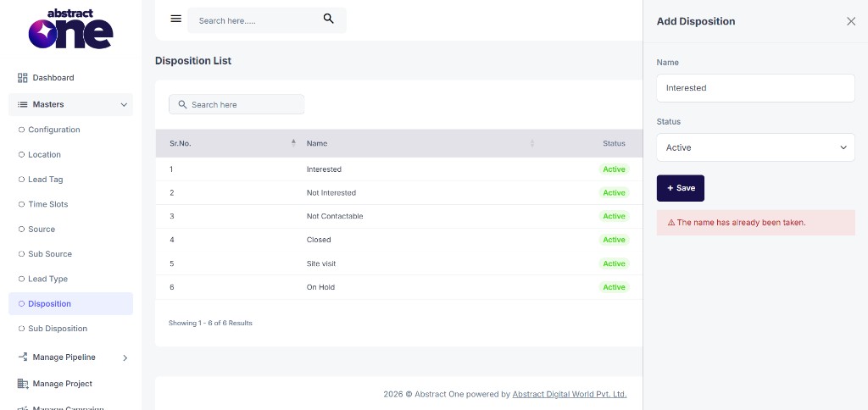Click the Abstract One logo
Screen dimensions: 868x410
tap(71, 29)
